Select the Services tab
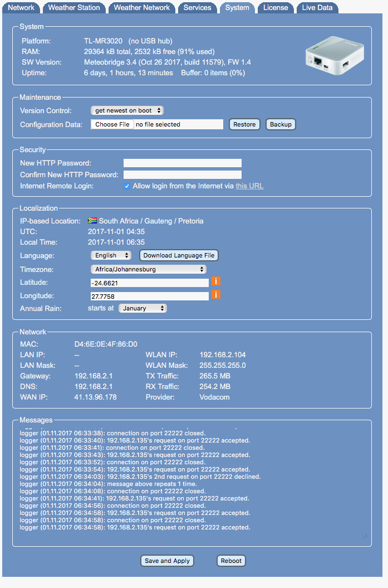The image size is (388, 588). tap(197, 8)
